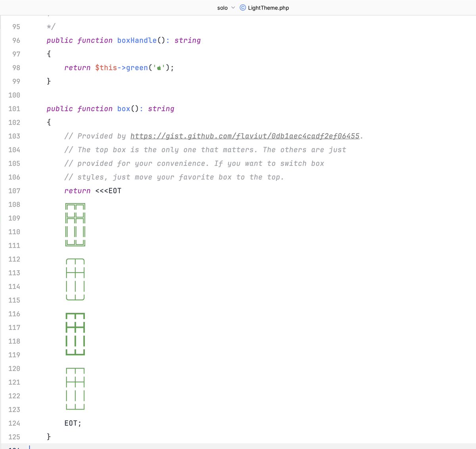Click string return type of boxHandle
The image size is (476, 449).
(x=188, y=40)
